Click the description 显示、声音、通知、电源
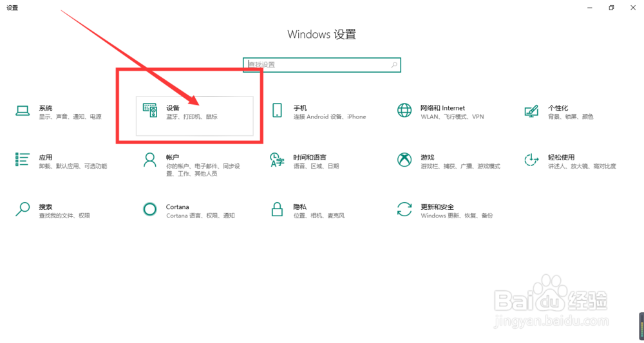 tap(70, 117)
